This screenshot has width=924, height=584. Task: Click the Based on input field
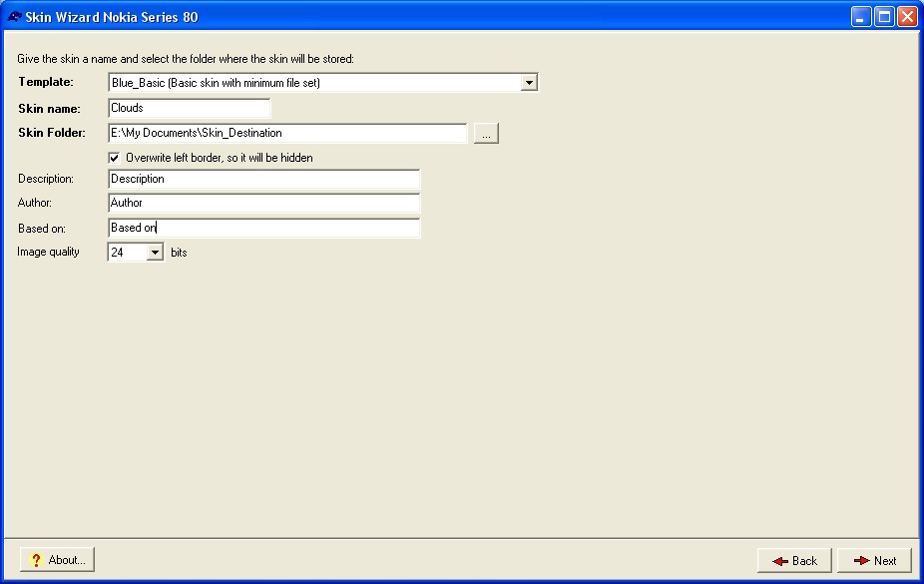[x=264, y=228]
